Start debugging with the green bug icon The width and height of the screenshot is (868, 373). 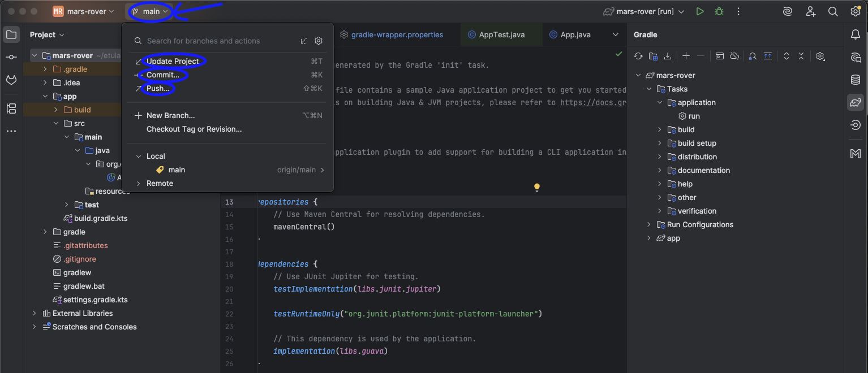point(719,11)
